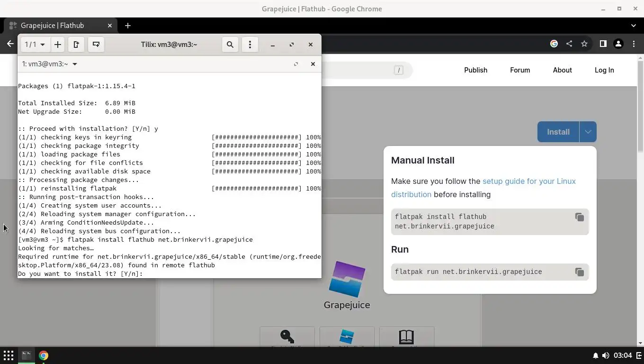Click the Grapejuice app title text
The width and height of the screenshot is (644, 364).
[x=347, y=305]
